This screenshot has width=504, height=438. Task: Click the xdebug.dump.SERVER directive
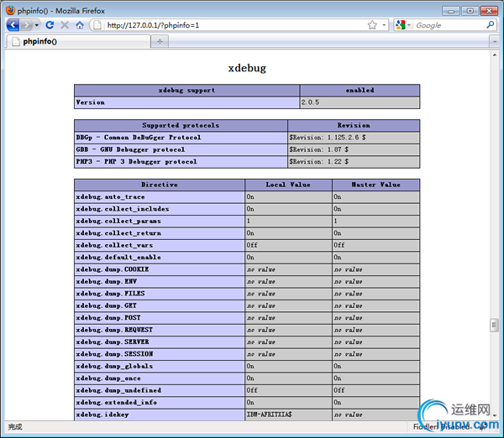point(160,342)
